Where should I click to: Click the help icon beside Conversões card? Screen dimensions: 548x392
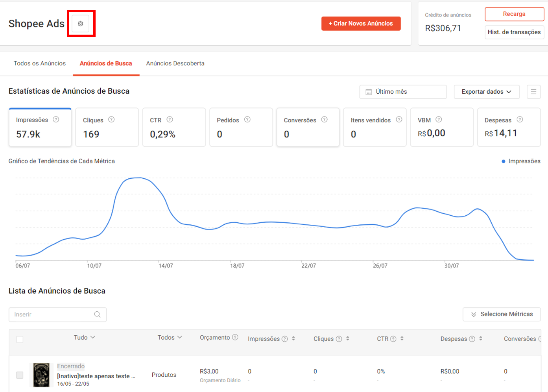tap(324, 119)
